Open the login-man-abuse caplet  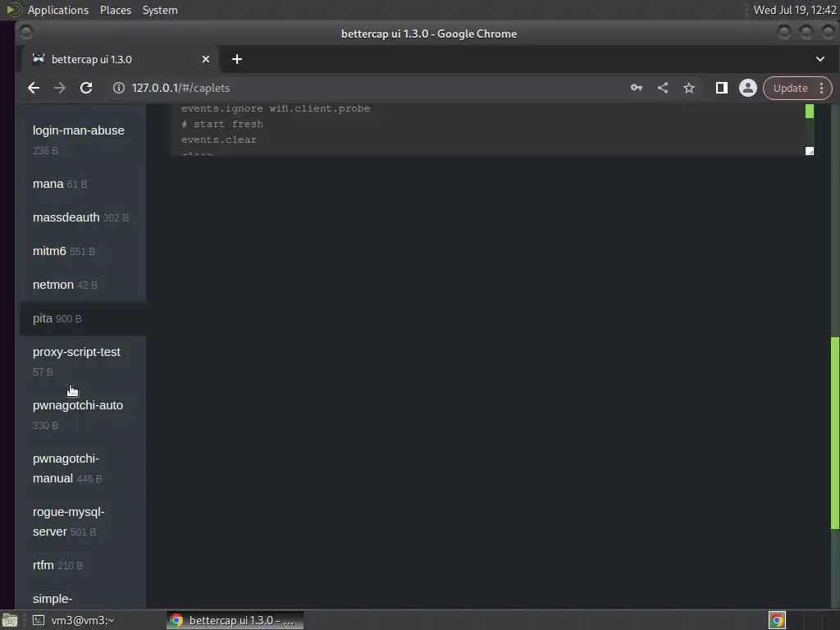click(83, 139)
